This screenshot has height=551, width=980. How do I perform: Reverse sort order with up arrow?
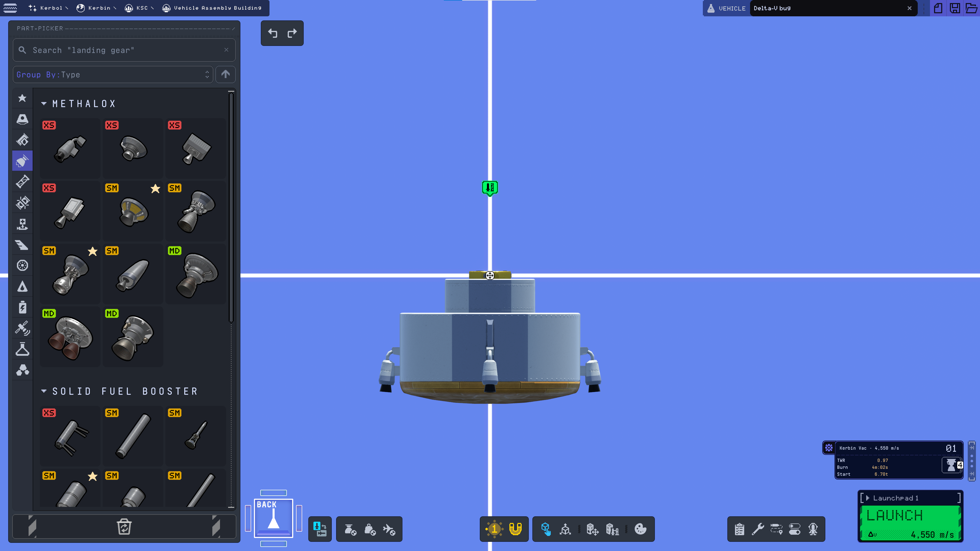point(226,74)
